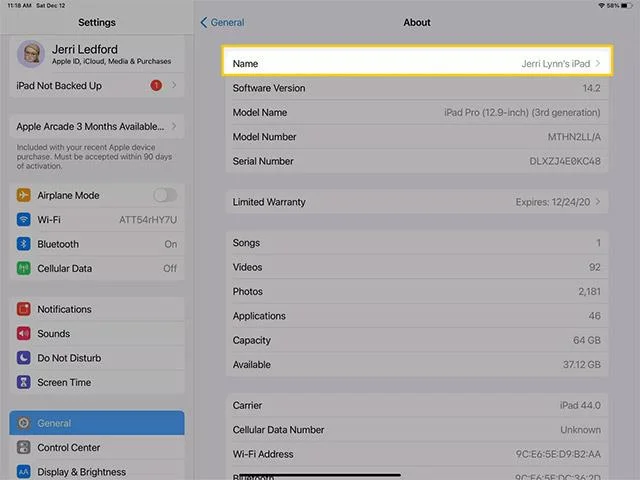Viewport: 640px width, 480px height.
Task: Tap the Wi-Fi network name ATT54rHY7U
Action: coord(148,220)
